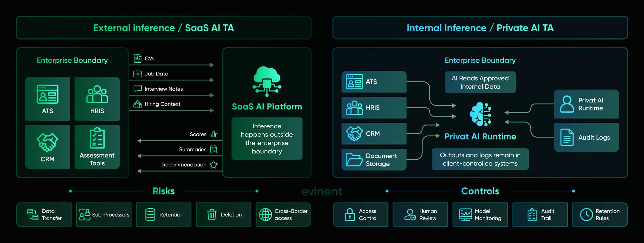Click the left 'Enterprise Boundary' green heading
The height and width of the screenshot is (243, 644).
[x=72, y=60]
